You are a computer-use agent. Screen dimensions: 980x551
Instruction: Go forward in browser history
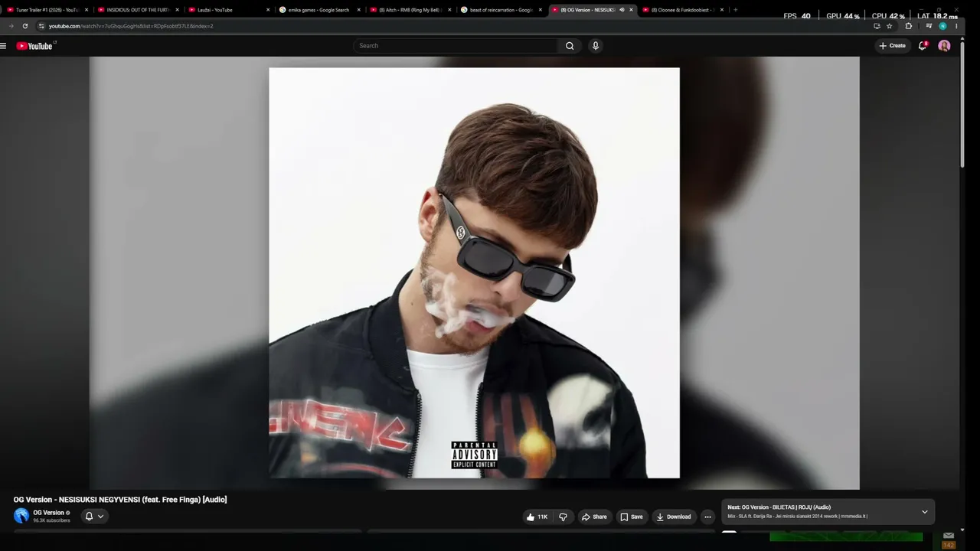(11, 26)
